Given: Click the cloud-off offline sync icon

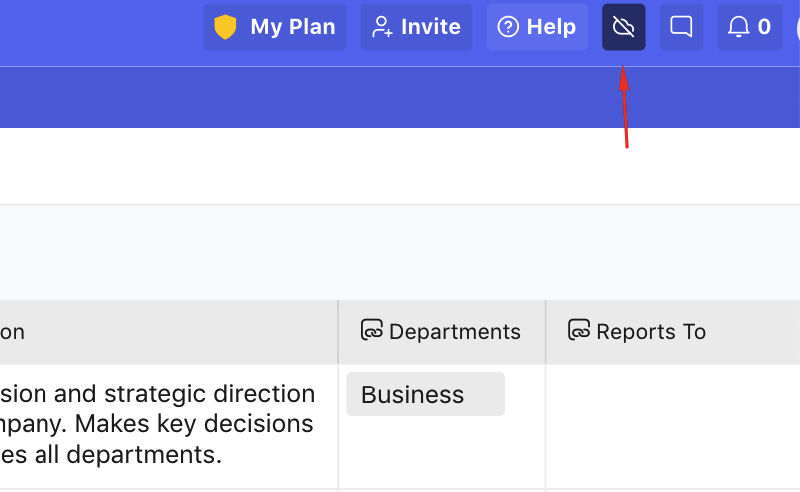Looking at the screenshot, I should tap(623, 27).
